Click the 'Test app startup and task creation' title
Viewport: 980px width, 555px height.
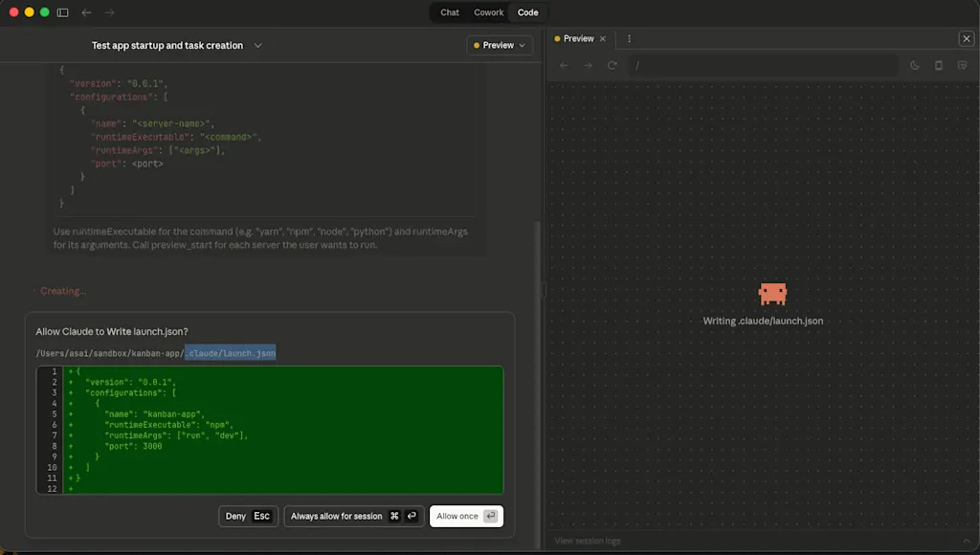(167, 46)
